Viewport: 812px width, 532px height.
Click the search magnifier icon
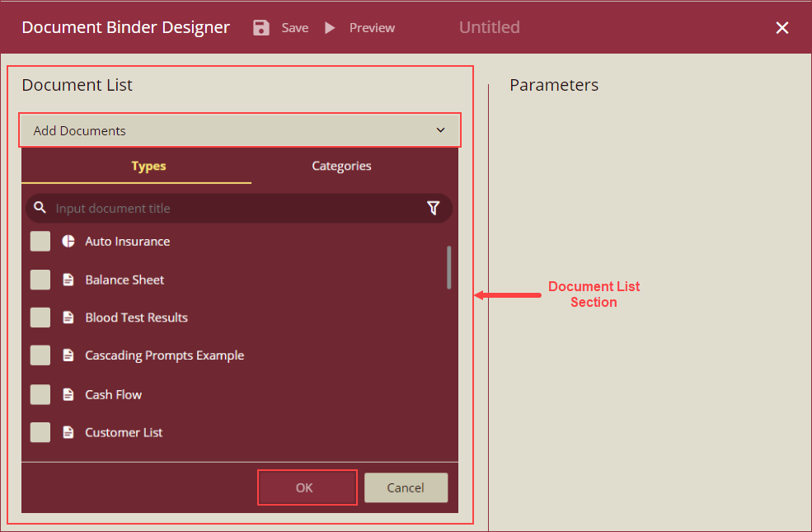click(40, 208)
